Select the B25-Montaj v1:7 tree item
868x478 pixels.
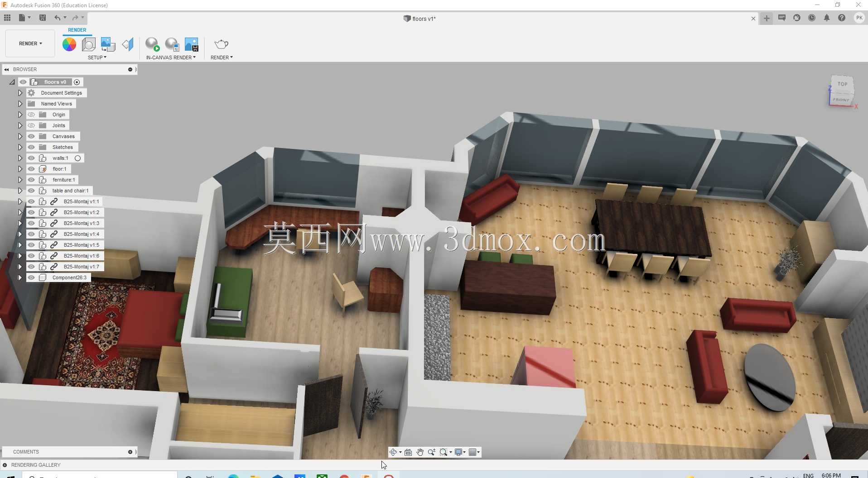click(x=81, y=267)
